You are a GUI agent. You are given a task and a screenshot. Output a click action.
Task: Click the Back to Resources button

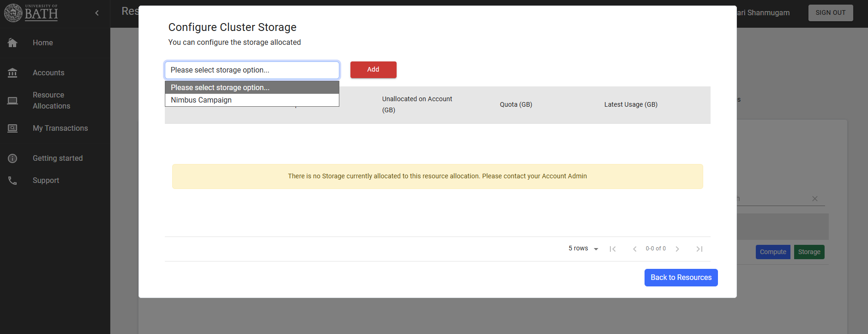[681, 278]
